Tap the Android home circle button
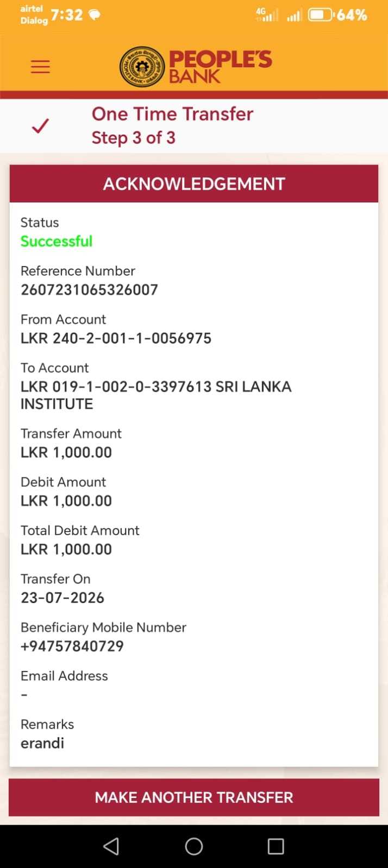The width and height of the screenshot is (388, 868). 194,846
